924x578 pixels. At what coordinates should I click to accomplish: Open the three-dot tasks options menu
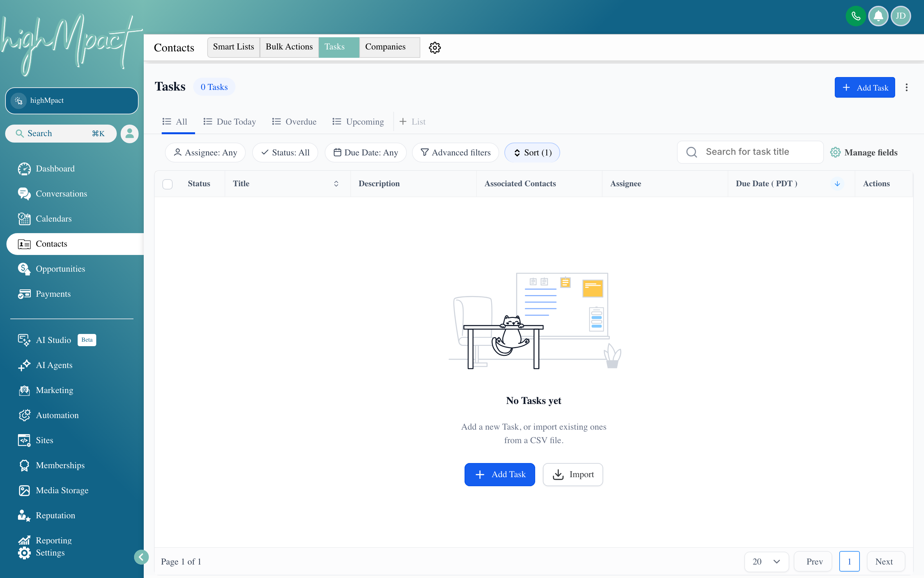point(906,88)
